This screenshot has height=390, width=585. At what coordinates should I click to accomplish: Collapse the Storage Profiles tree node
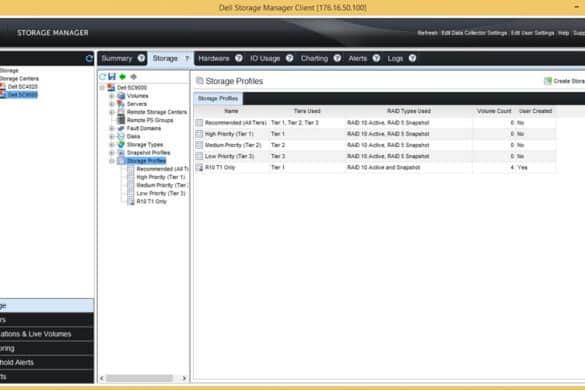[112, 161]
